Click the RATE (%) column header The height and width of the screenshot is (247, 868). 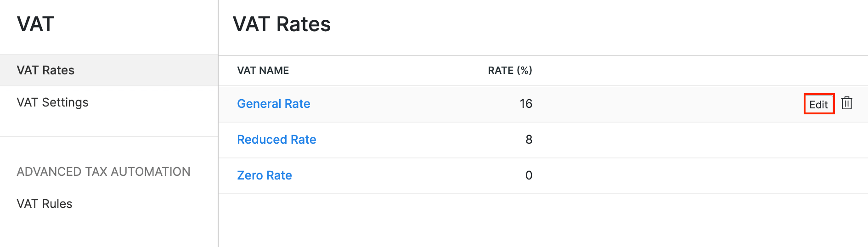(510, 71)
